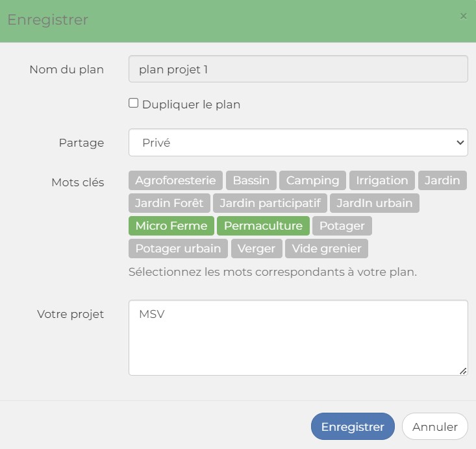This screenshot has width=476, height=449.
Task: Select the Irrigation keyword tag
Action: pyautogui.click(x=382, y=180)
